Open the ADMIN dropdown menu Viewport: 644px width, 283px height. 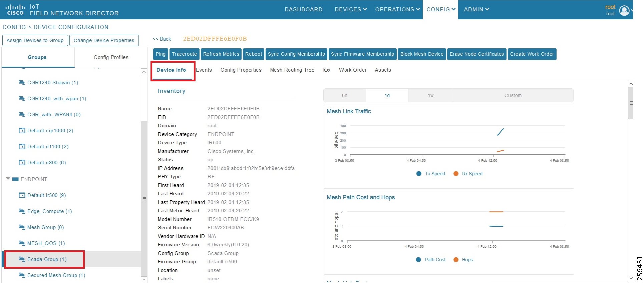click(x=476, y=9)
